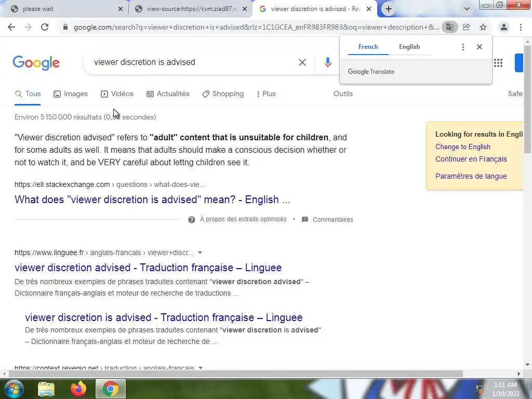This screenshot has height=399, width=532.
Task: Open the Google apps grid icon
Action: [498, 63]
